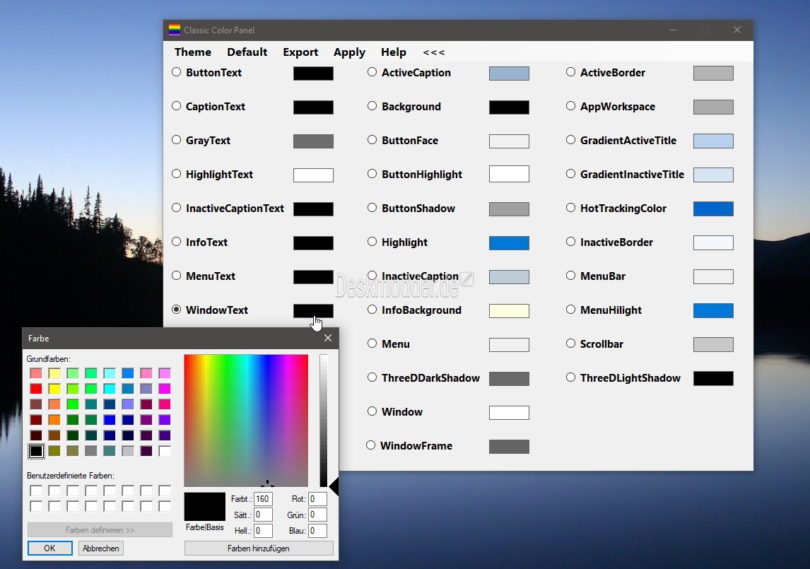The height and width of the screenshot is (569, 810).
Task: Click the pale yellow InfoBackground color swatch
Action: (509, 311)
